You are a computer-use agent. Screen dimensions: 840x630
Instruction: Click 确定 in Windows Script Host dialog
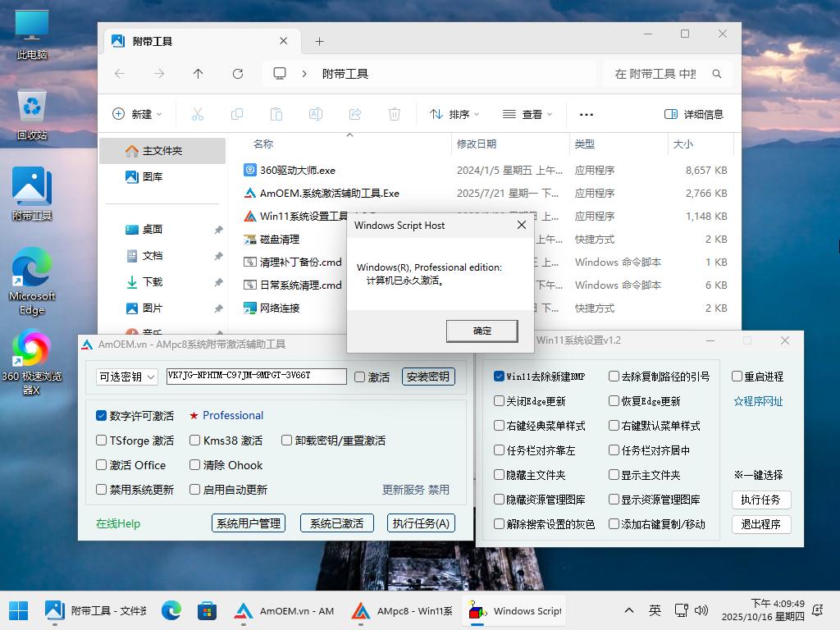pos(482,331)
